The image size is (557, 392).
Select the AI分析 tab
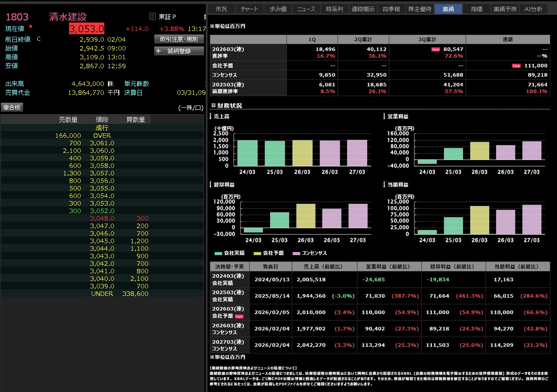tap(533, 9)
